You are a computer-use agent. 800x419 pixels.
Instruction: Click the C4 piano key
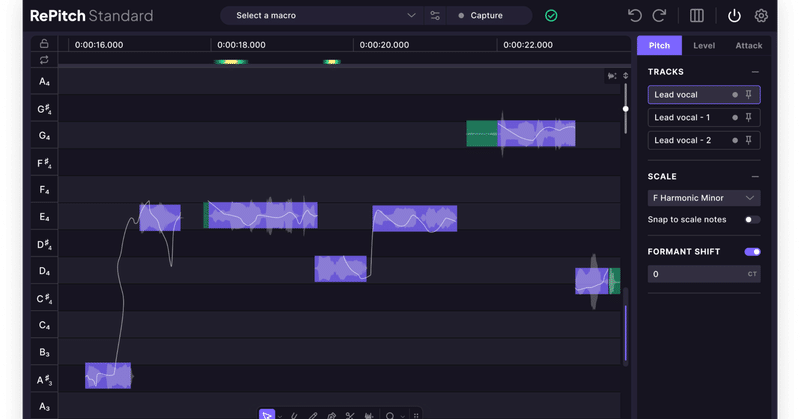pyautogui.click(x=44, y=325)
